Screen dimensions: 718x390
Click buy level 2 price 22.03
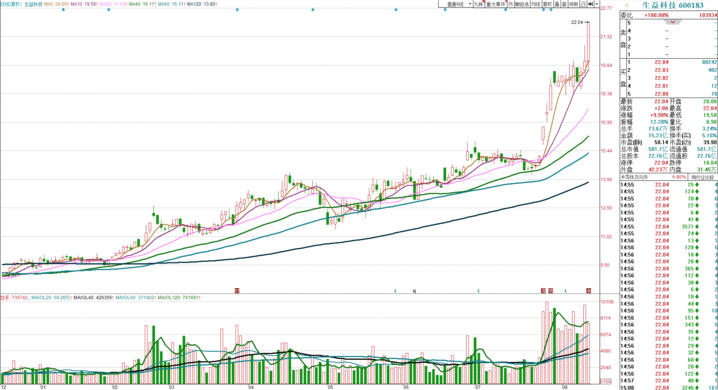(x=661, y=70)
